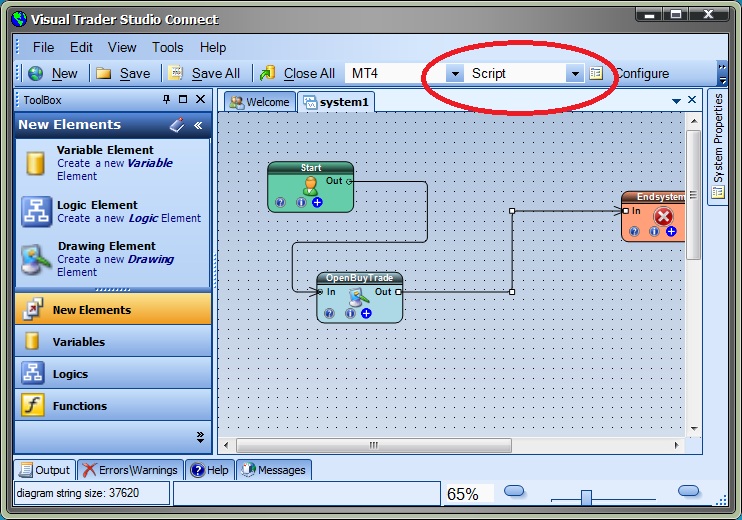
Task: Open the Help menu
Action: [213, 47]
